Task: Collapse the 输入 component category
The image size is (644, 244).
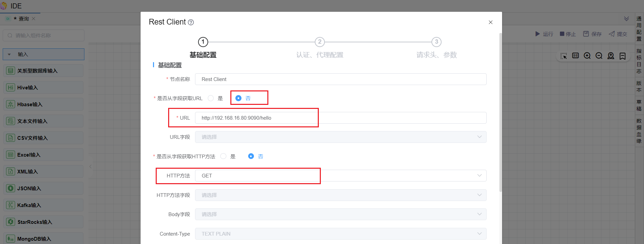Action: 9,54
